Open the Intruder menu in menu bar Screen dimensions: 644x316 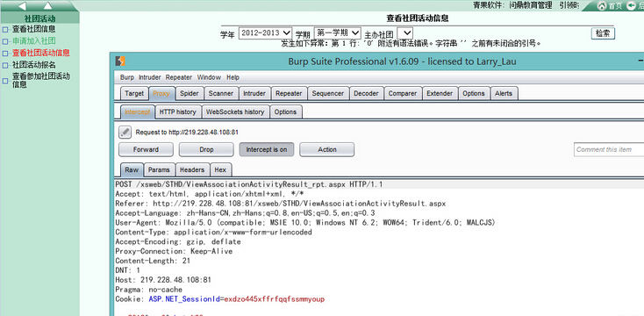pyautogui.click(x=150, y=77)
